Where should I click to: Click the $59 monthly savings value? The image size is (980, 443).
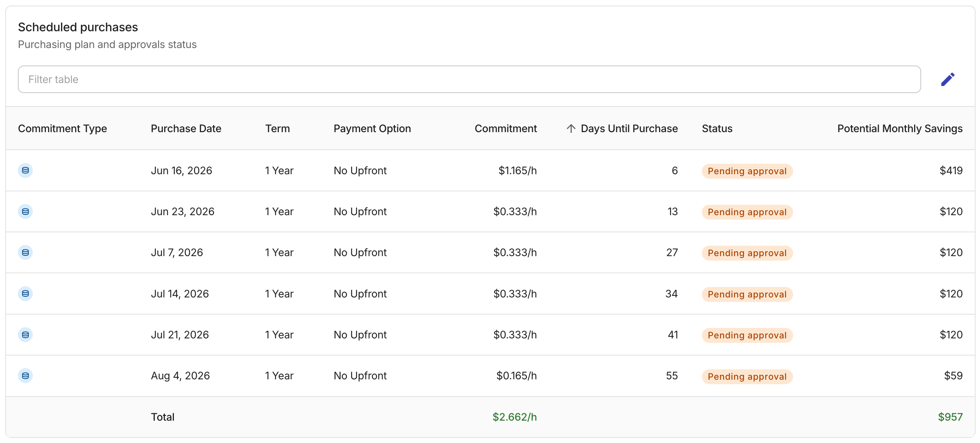tap(953, 376)
